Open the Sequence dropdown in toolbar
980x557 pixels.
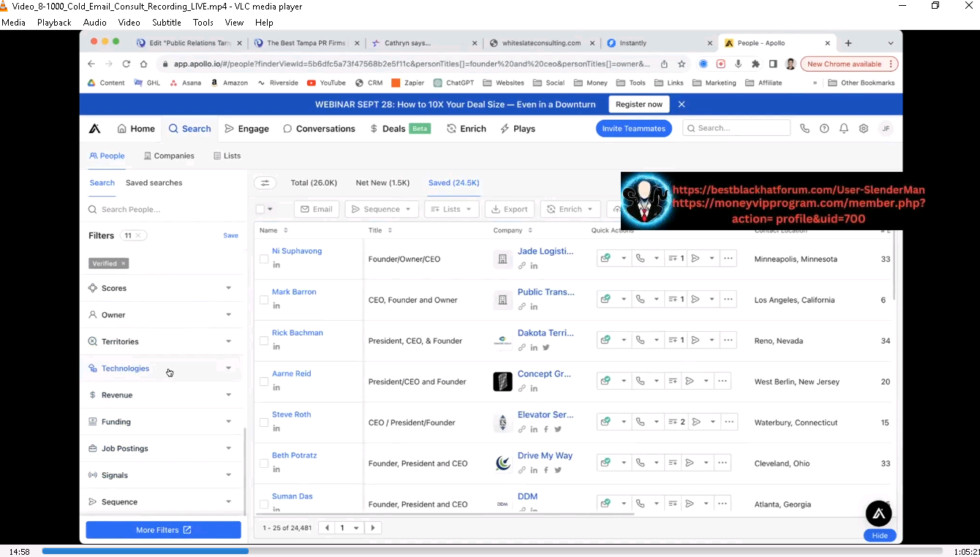coord(382,209)
